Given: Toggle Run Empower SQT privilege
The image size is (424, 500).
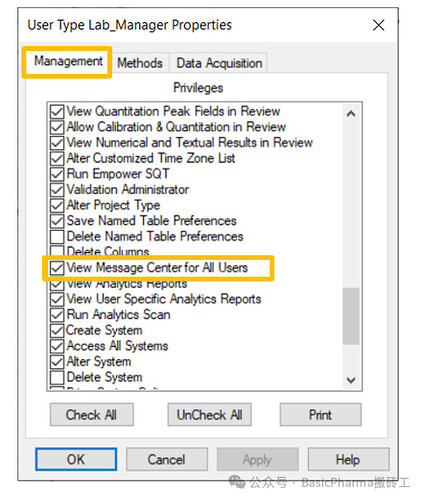Looking at the screenshot, I should pyautogui.click(x=57, y=174).
